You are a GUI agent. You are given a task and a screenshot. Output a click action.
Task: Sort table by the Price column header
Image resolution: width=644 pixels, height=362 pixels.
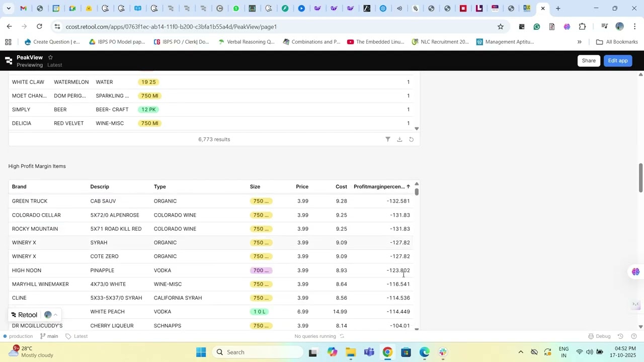click(302, 187)
